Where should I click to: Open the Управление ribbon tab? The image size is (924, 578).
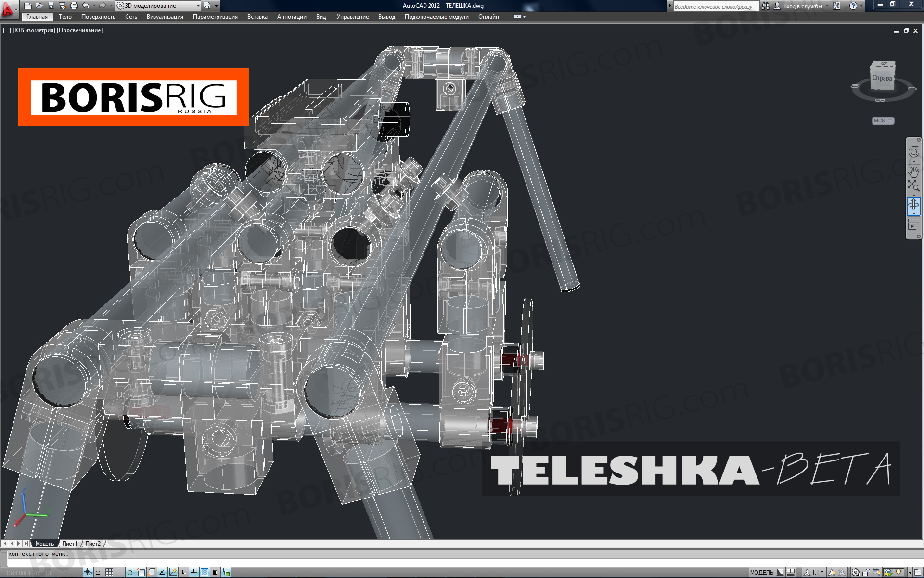click(353, 17)
